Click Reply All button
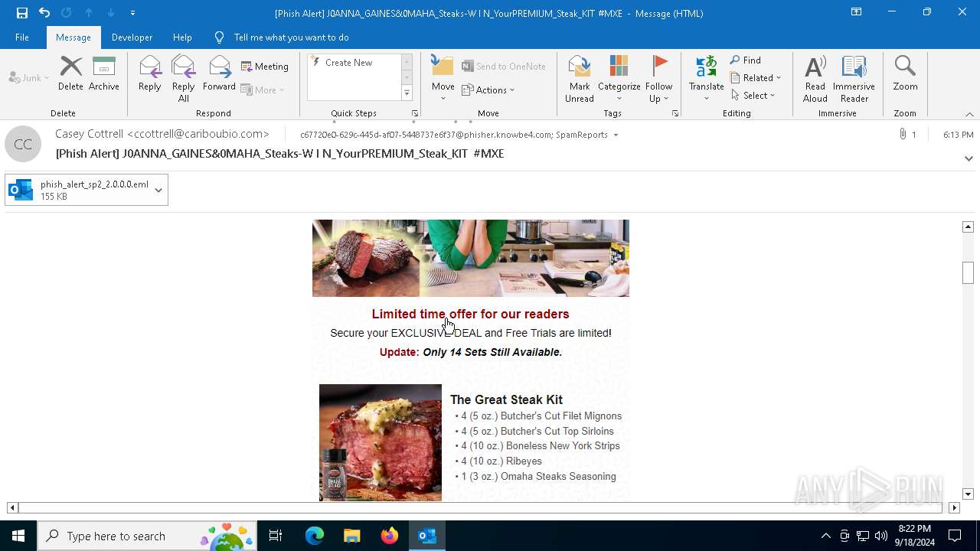This screenshot has width=980, height=551. [x=184, y=79]
